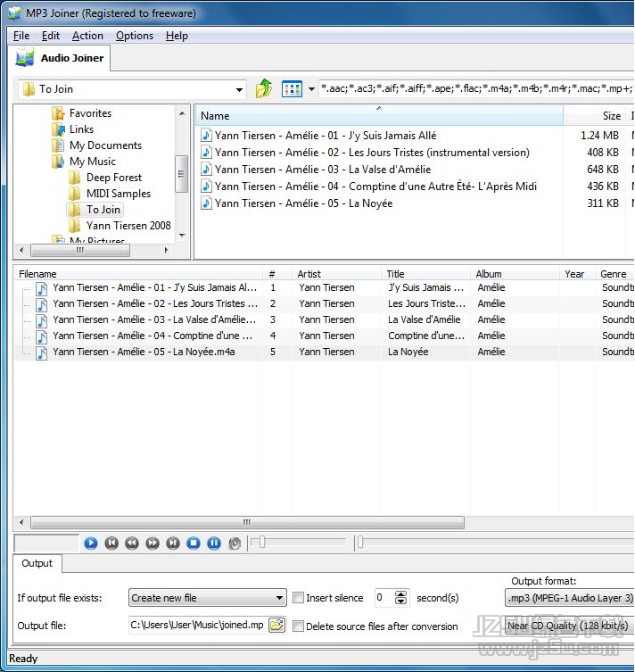Click the folder tree horizontal scroll right arrow
The width and height of the screenshot is (635, 672).
[x=166, y=250]
